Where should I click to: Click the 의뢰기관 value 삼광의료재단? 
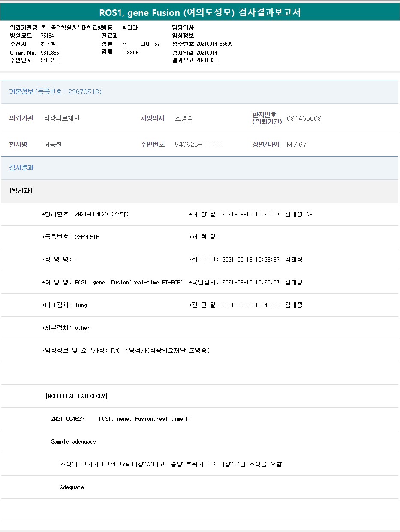(62, 118)
